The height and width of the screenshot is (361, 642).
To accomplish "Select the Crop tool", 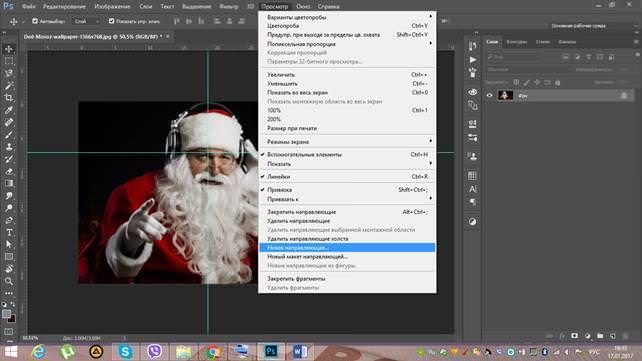I will [x=9, y=98].
